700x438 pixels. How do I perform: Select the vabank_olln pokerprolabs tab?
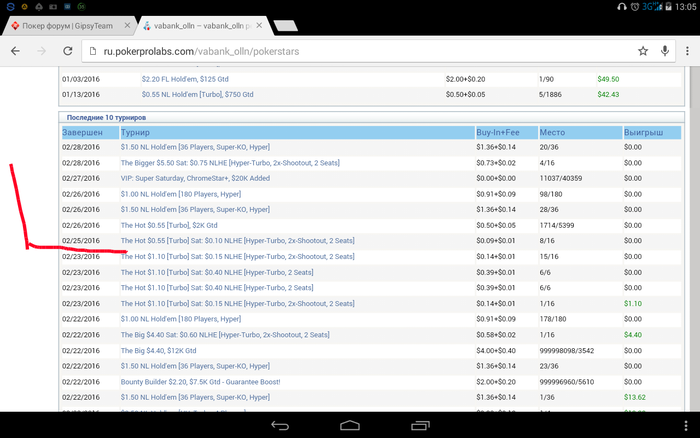coord(203,26)
